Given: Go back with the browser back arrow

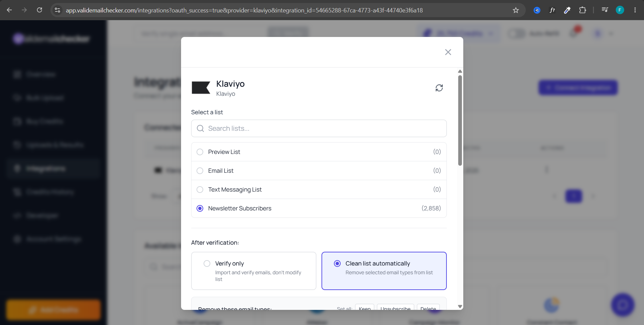Looking at the screenshot, I should point(9,10).
